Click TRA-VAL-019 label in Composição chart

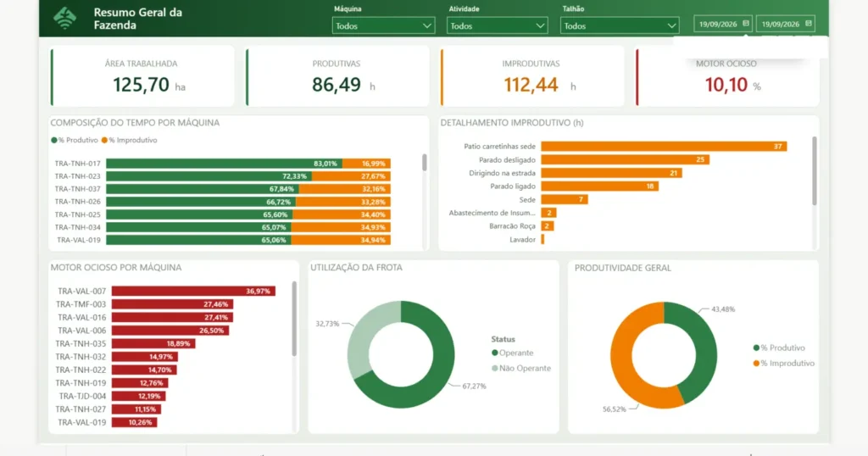click(x=79, y=240)
